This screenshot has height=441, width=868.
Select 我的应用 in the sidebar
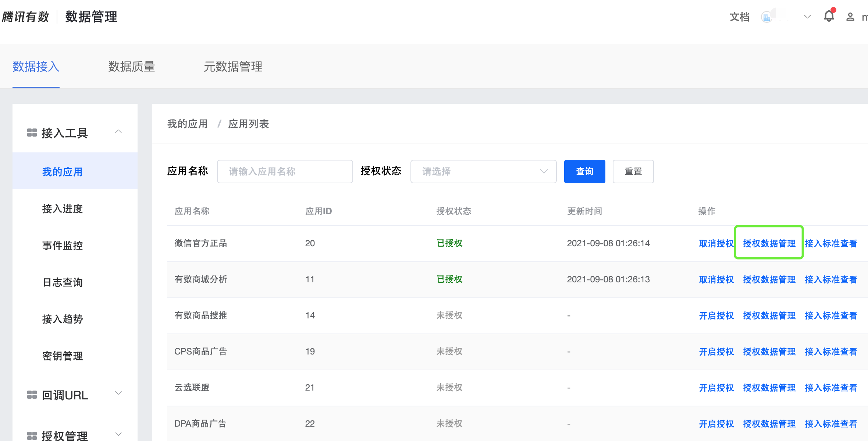pos(75,172)
